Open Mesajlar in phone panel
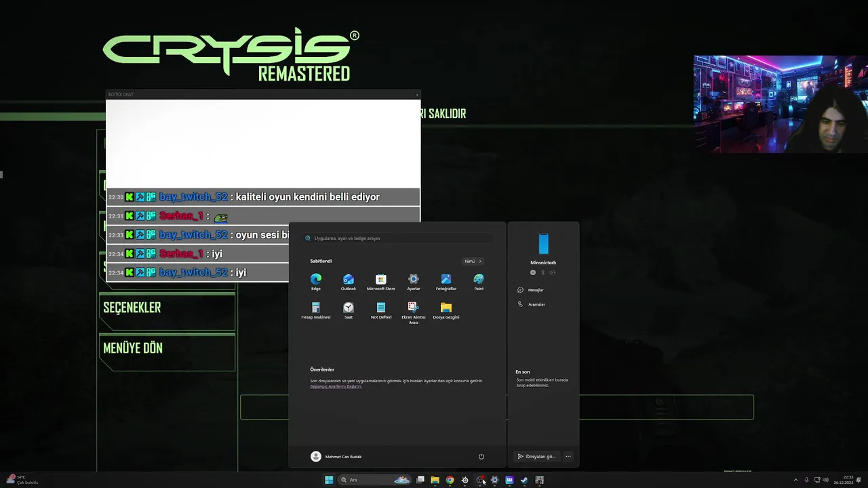Image resolution: width=868 pixels, height=488 pixels. (x=531, y=290)
